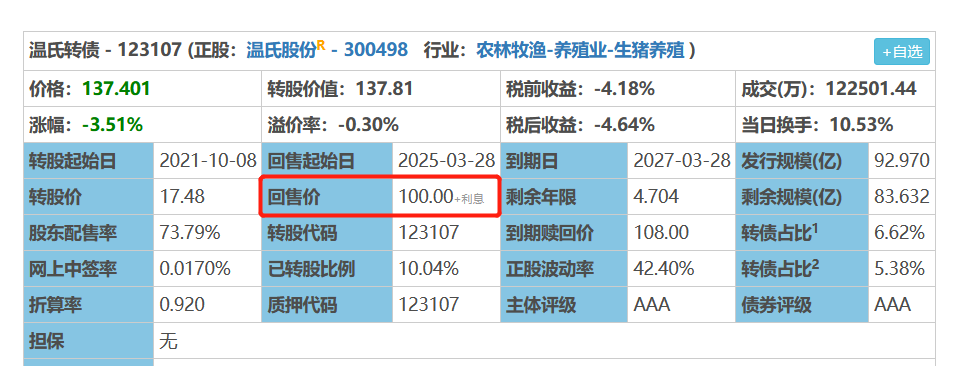Image resolution: width=959 pixels, height=366 pixels.
Task: Click the 税后收益 value -4.64%
Action: 624,125
